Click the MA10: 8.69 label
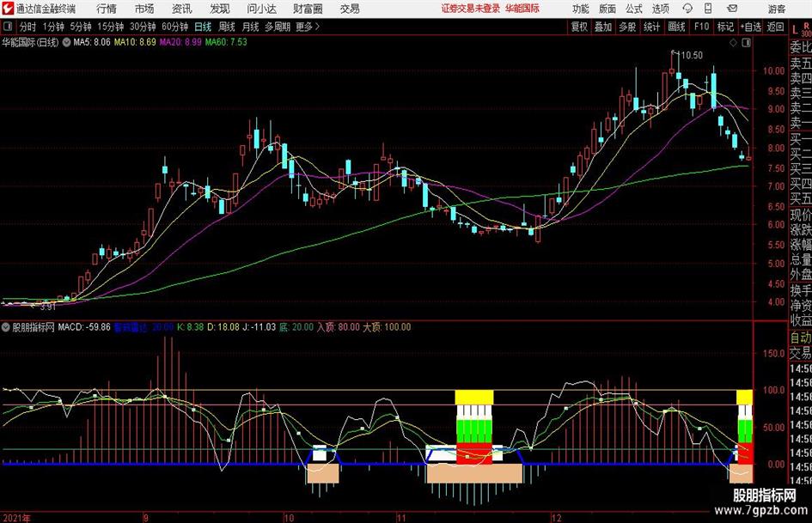 pos(135,42)
